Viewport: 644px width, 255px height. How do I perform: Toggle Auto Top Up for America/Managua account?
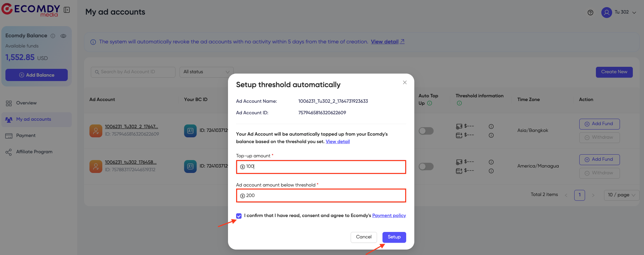426,166
